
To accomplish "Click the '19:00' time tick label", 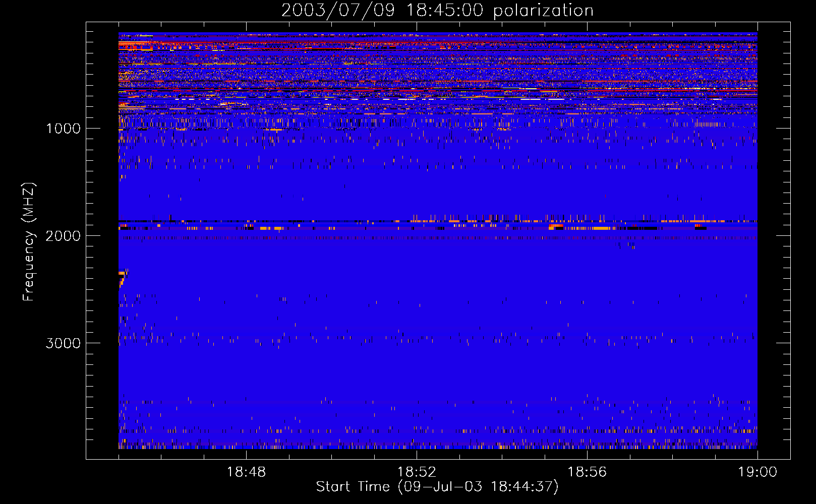I will coord(757,472).
